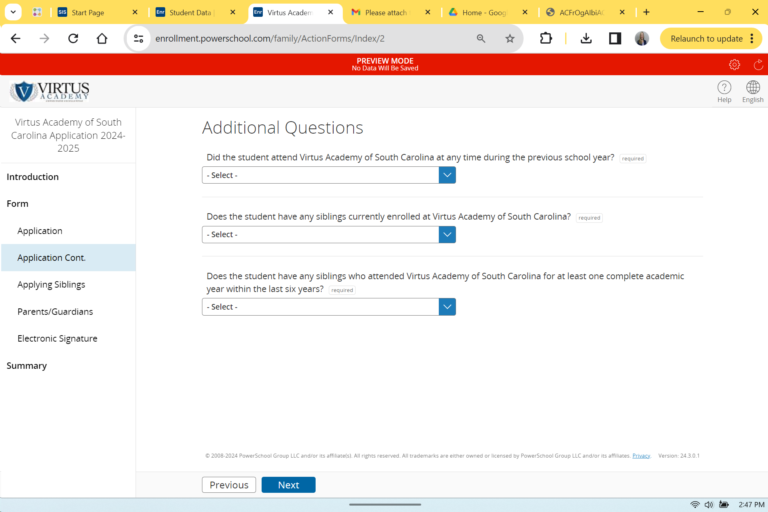
Task: Click the settings gear in red banner
Action: [734, 64]
